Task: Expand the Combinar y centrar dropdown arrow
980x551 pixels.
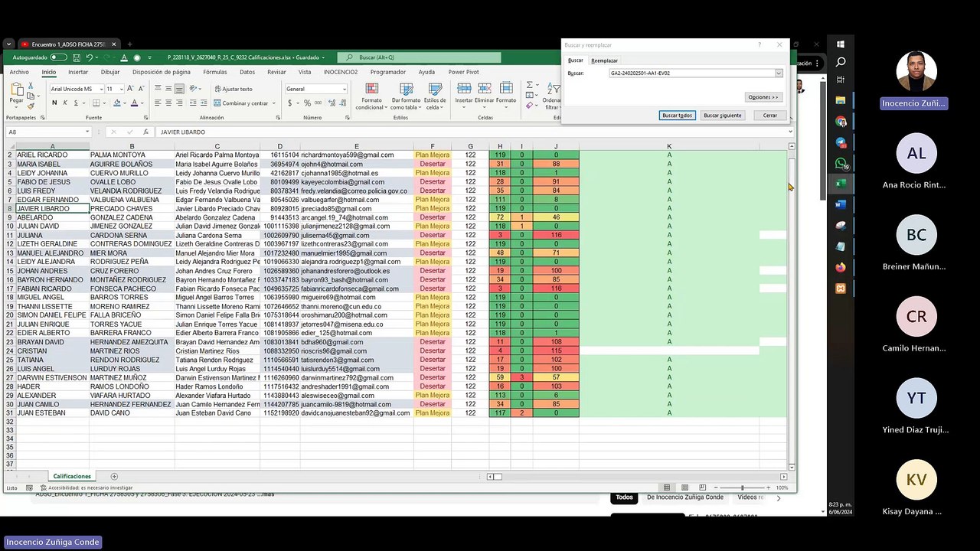Action: (273, 103)
